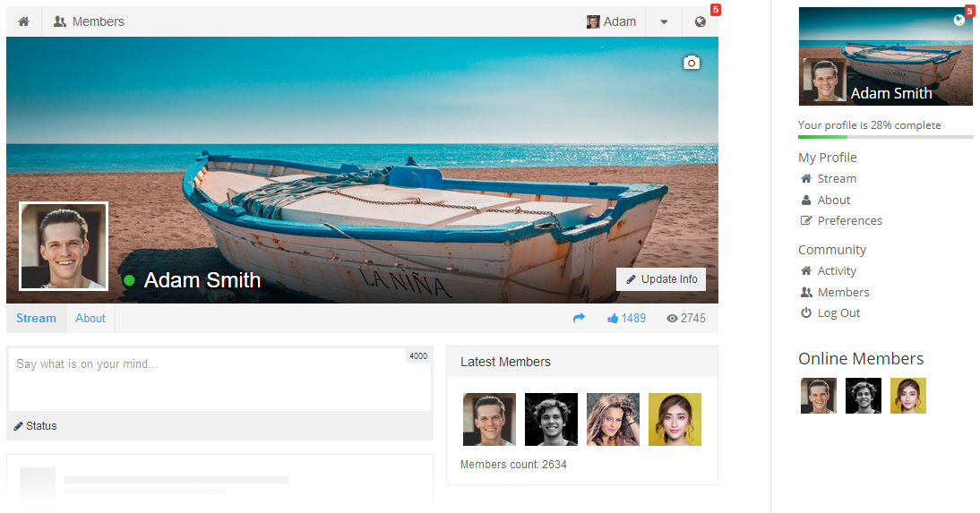Click the people icon beside sidebar Members

(807, 292)
